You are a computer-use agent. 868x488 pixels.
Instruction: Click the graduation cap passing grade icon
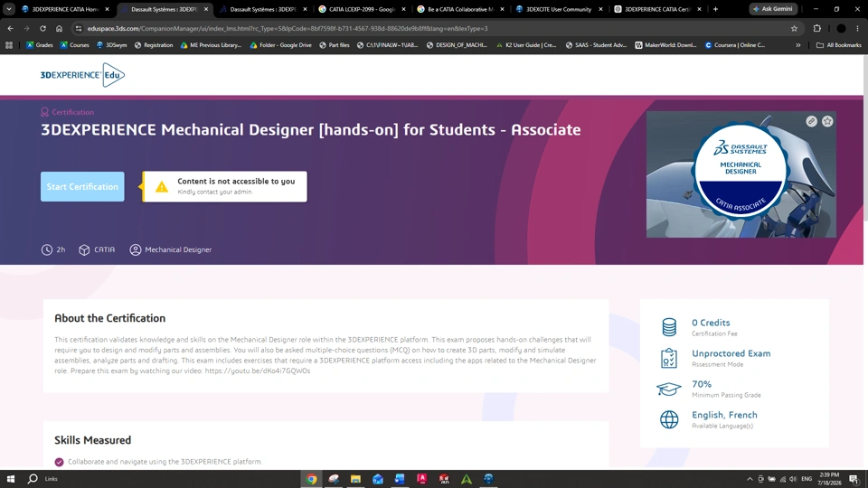[x=669, y=389]
